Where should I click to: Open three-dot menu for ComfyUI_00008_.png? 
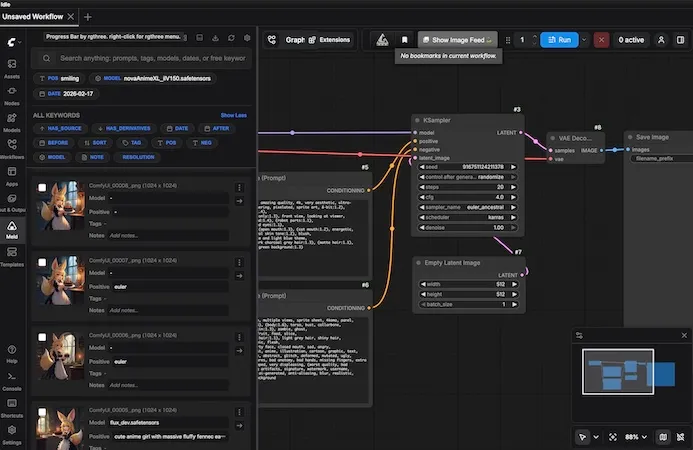[x=239, y=187]
